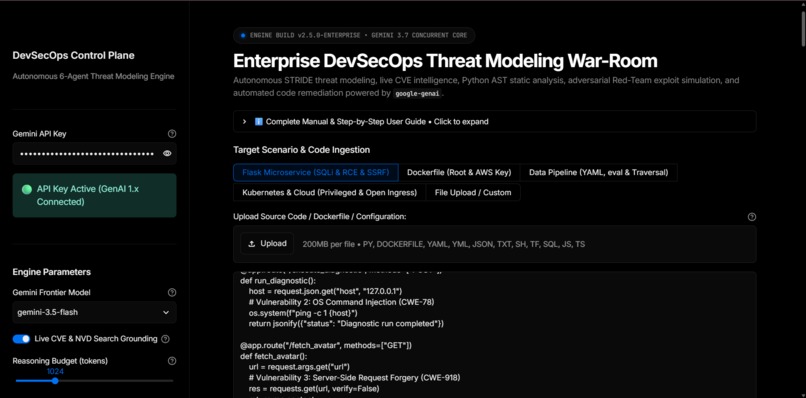Viewport: 806px width, 398px height.
Task: Click inside the source code text area
Action: (x=494, y=334)
